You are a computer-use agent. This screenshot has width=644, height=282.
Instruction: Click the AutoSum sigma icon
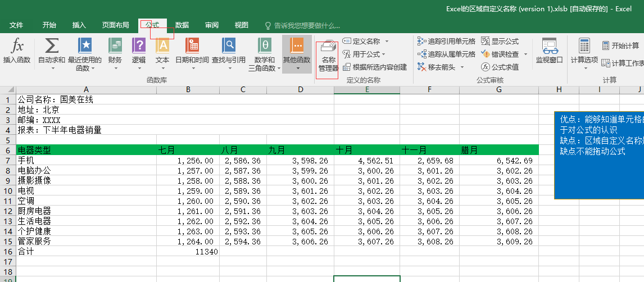52,46
